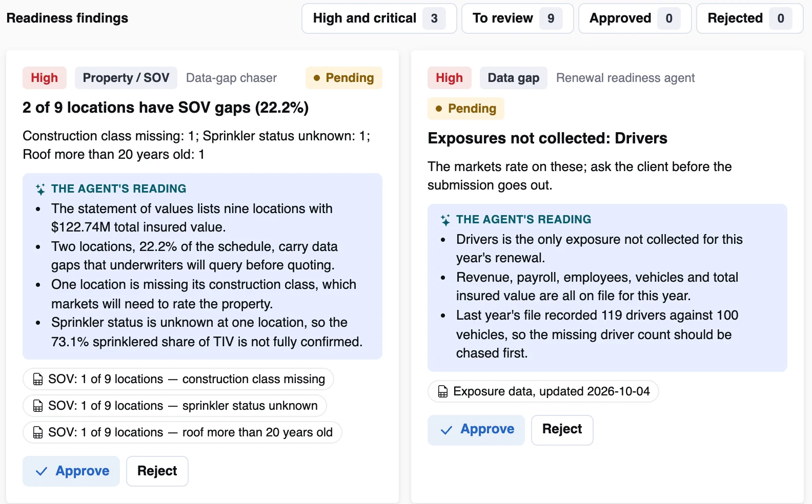Open the SOV sprinkler status unknown source chip
The image size is (812, 504).
(x=175, y=406)
